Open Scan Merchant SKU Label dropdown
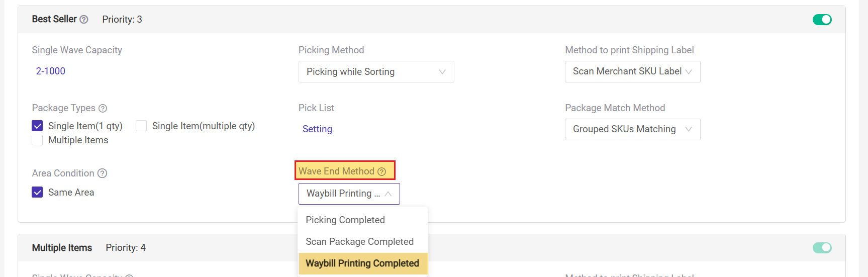This screenshot has width=868, height=277. click(632, 72)
